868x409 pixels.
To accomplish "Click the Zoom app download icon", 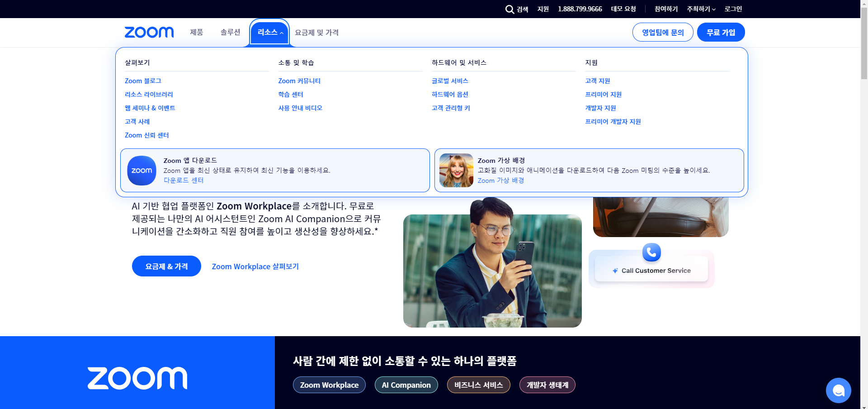I will [x=142, y=171].
